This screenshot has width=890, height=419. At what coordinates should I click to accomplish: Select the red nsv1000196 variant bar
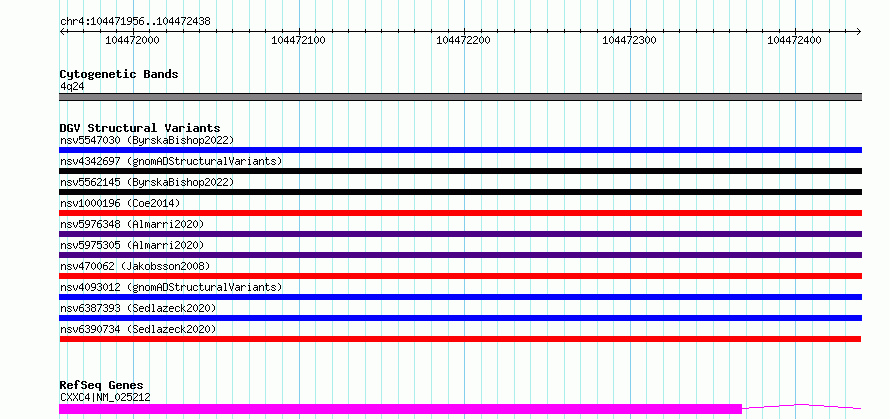(x=460, y=213)
